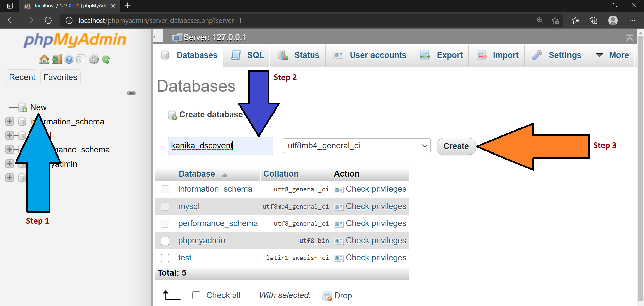The height and width of the screenshot is (306, 644).
Task: Click Check privileges icon for mysql
Action: click(x=338, y=207)
